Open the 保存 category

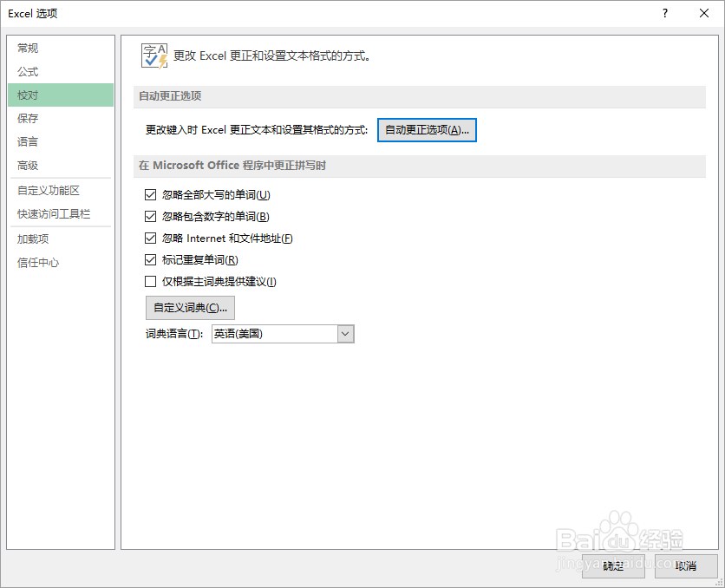[x=61, y=118]
